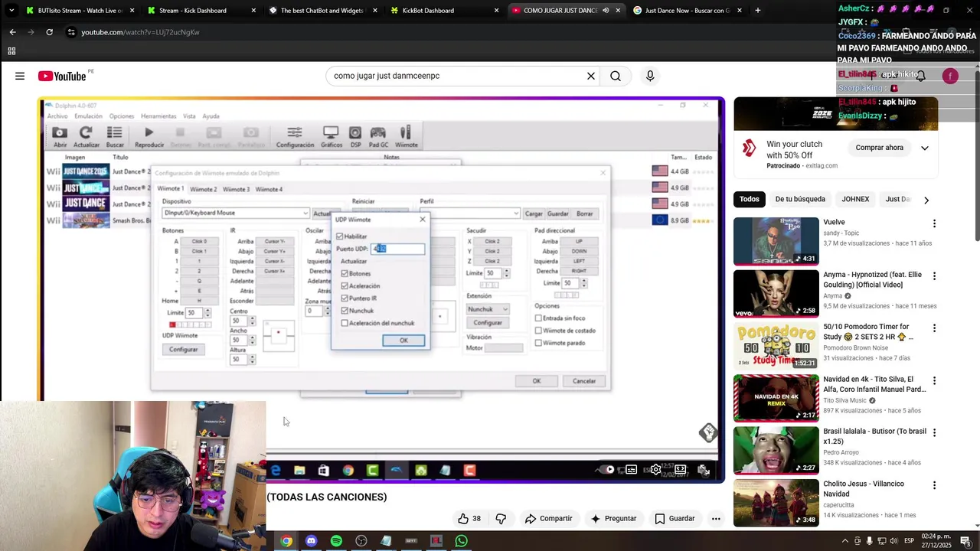Close the KickBot Dashboard tab
980x551 pixels.
[496, 11]
